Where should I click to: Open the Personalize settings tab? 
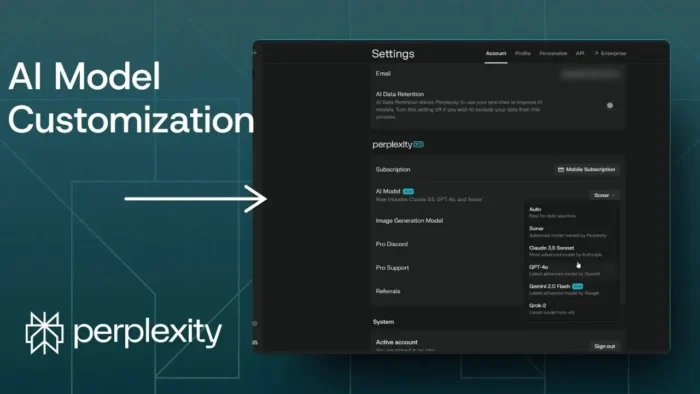(x=553, y=54)
